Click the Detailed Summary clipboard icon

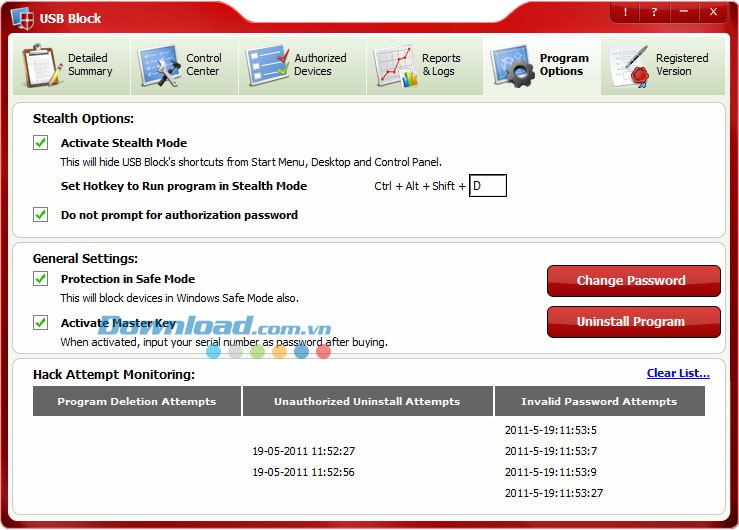coord(41,66)
